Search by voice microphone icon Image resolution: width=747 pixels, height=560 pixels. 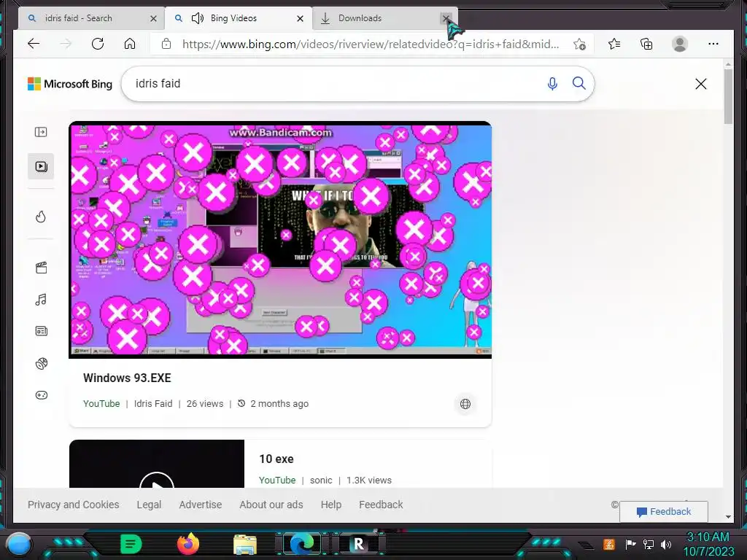pyautogui.click(x=552, y=84)
